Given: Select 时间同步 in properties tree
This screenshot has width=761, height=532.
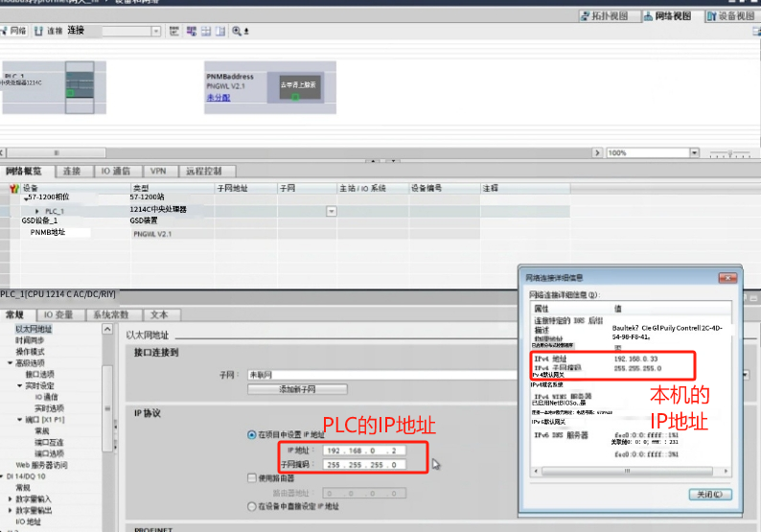Looking at the screenshot, I should pos(30,340).
